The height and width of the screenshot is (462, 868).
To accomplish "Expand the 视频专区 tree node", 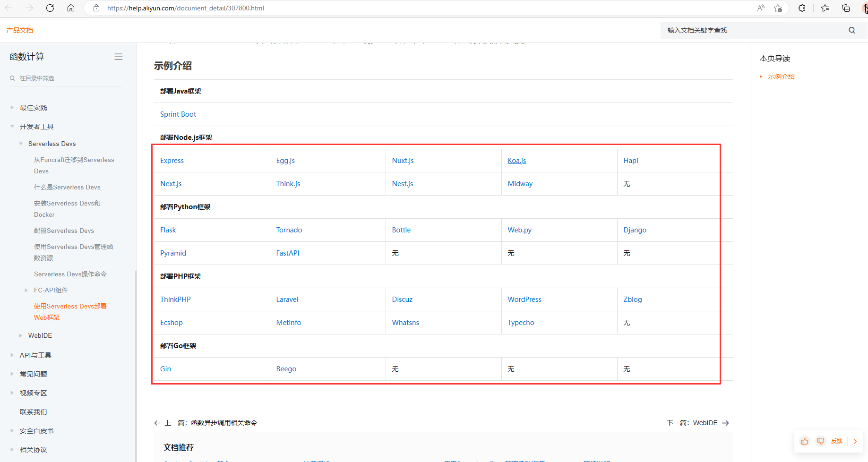I will pyautogui.click(x=12, y=393).
